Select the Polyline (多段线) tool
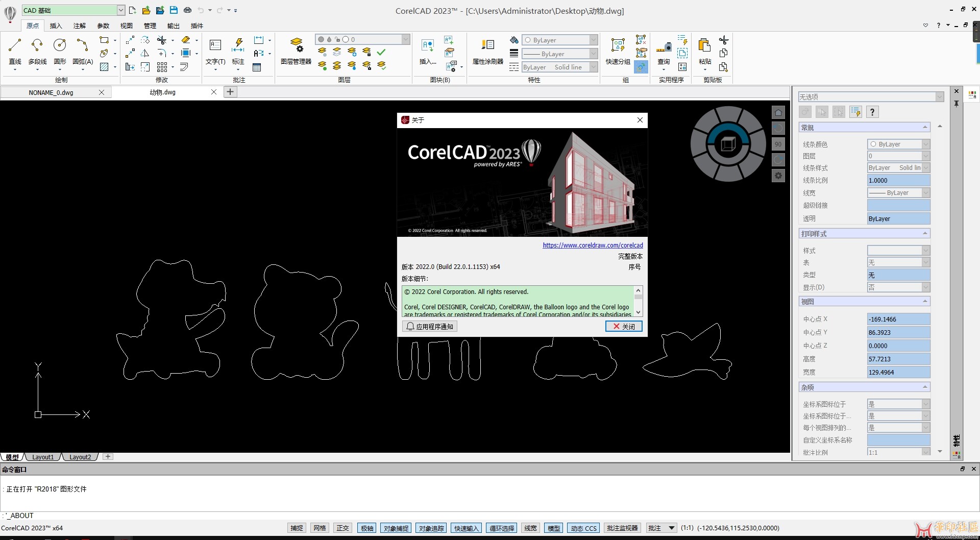Viewport: 980px width, 540px height. 37,51
